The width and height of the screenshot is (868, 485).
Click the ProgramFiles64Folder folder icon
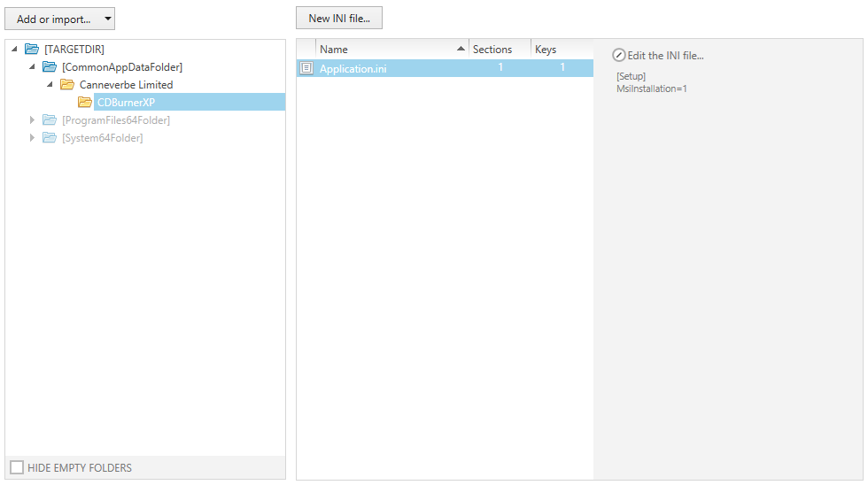(50, 120)
